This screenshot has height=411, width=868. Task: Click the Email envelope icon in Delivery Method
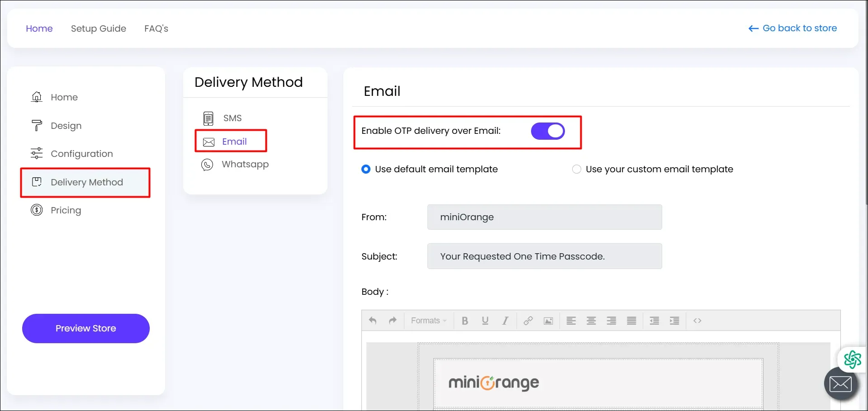click(x=209, y=142)
